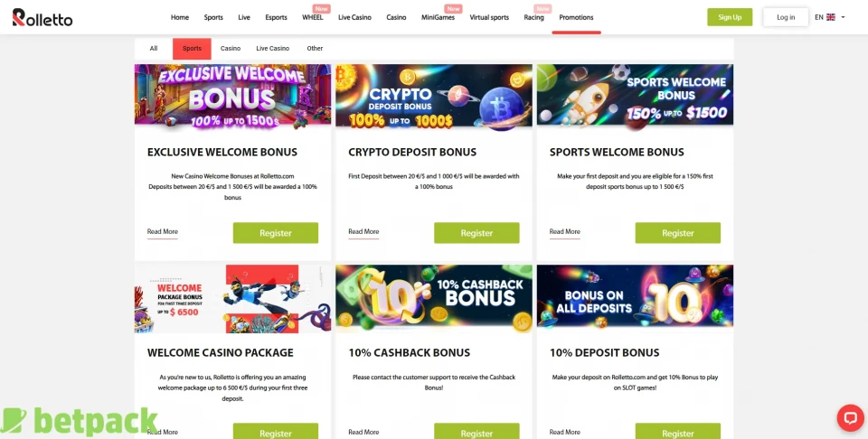Click the Rolletto logo
The width and height of the screenshot is (868, 439).
click(x=42, y=18)
